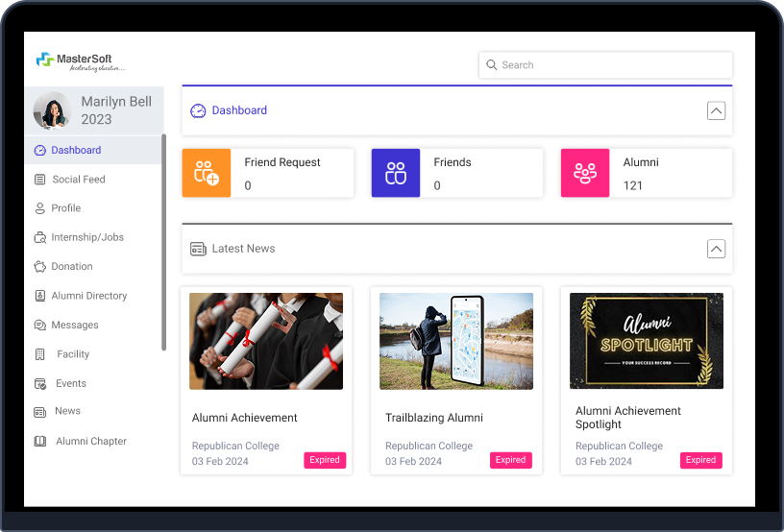Image resolution: width=784 pixels, height=532 pixels.
Task: Click the Donation piggy bank icon
Action: click(x=39, y=266)
